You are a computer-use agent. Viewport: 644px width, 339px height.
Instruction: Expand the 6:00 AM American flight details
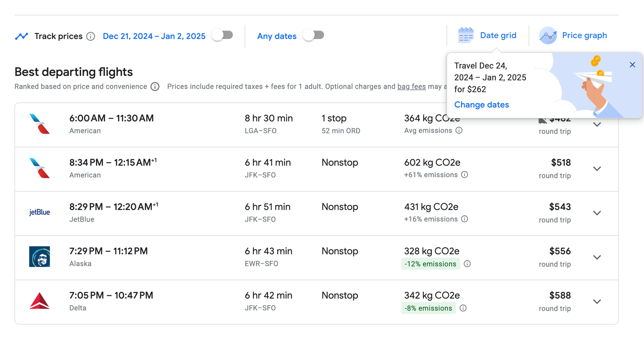point(597,125)
